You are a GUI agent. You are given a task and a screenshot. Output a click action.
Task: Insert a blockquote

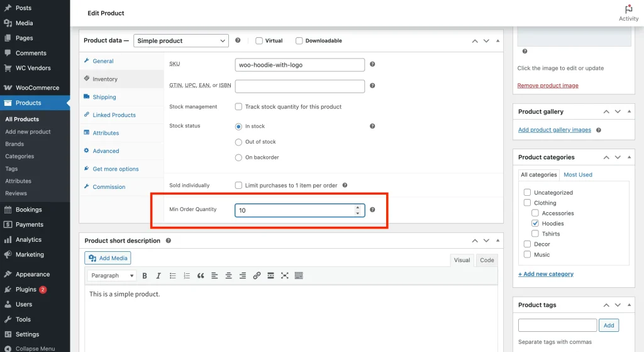pyautogui.click(x=201, y=276)
